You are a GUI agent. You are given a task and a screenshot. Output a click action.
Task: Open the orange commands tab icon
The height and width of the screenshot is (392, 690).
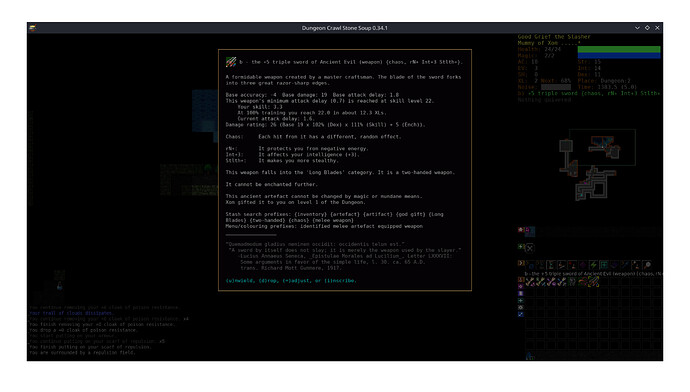tap(521, 263)
